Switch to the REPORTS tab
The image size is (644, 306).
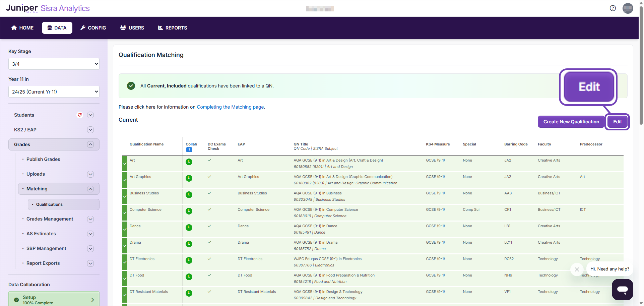172,28
